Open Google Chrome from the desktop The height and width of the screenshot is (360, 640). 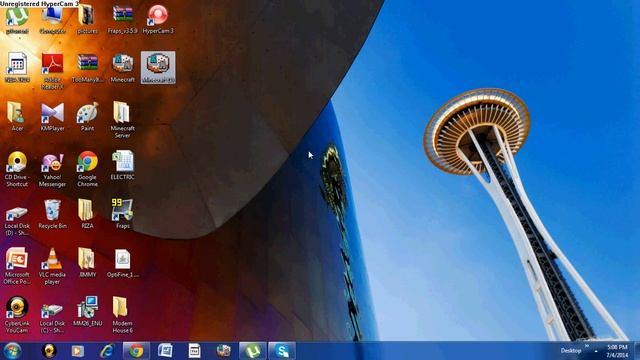coord(87,169)
